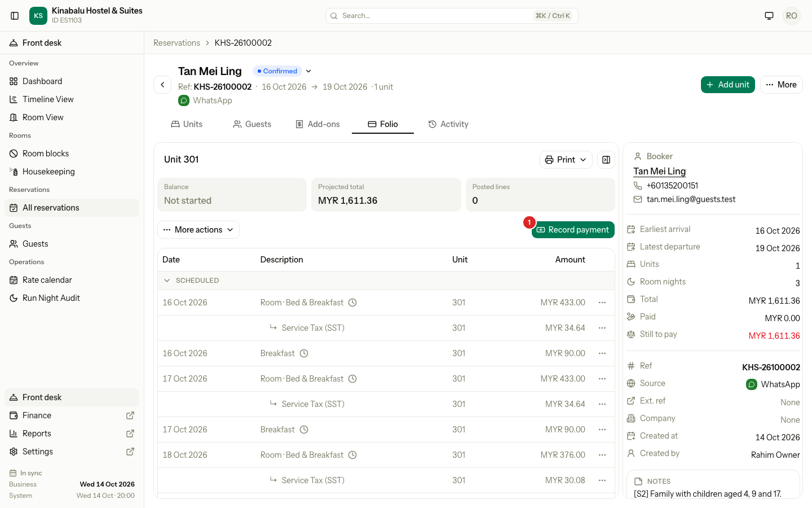Open Room View in sidebar
Viewport: 812px width, 508px height.
pos(72,117)
